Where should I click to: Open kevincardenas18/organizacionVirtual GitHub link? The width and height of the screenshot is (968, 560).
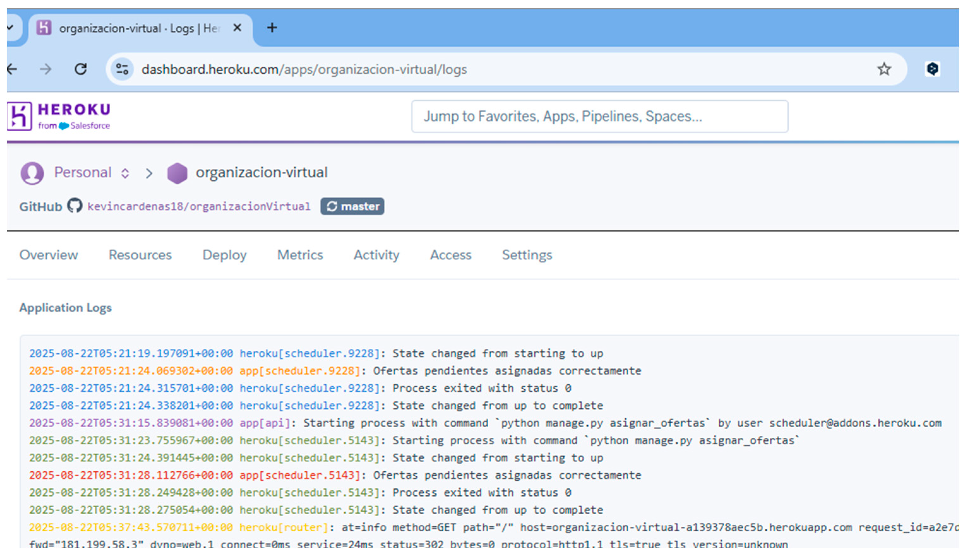(199, 207)
